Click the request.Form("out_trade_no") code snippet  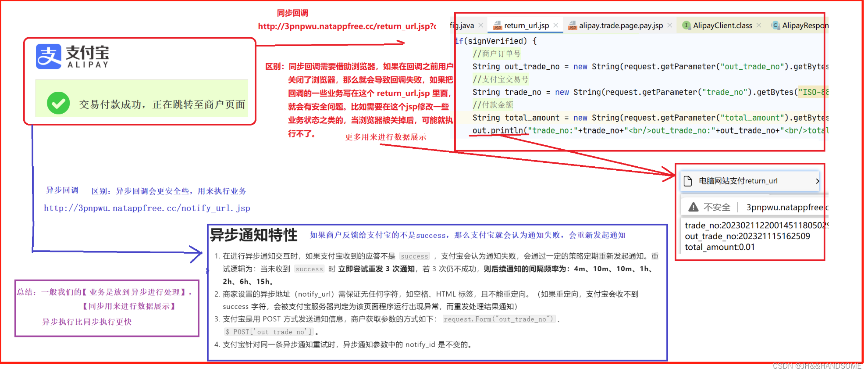[x=498, y=319]
